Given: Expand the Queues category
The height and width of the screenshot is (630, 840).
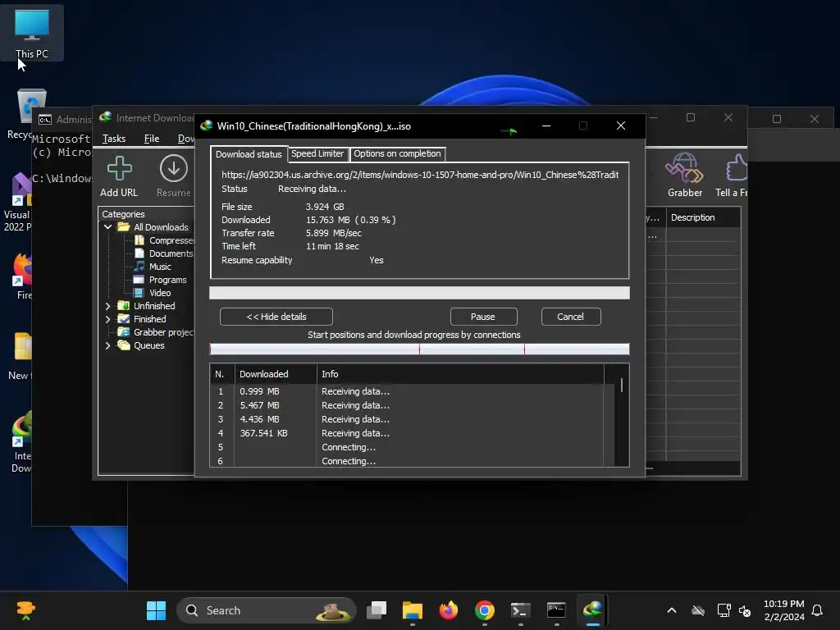Looking at the screenshot, I should tap(107, 345).
